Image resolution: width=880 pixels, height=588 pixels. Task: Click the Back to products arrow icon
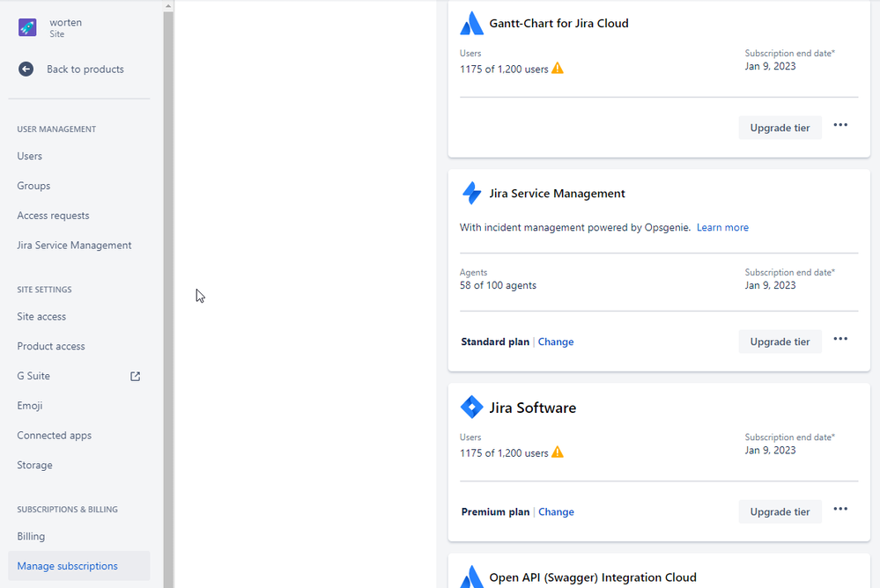pos(26,69)
